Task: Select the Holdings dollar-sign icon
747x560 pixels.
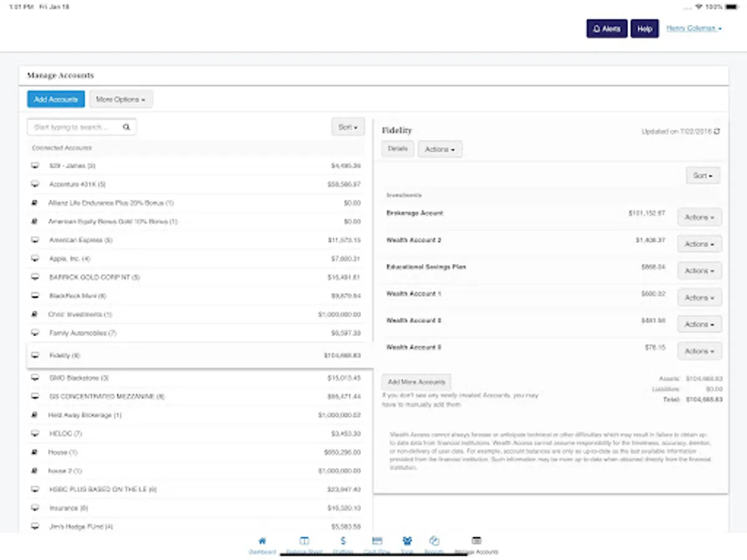Action: click(x=343, y=541)
